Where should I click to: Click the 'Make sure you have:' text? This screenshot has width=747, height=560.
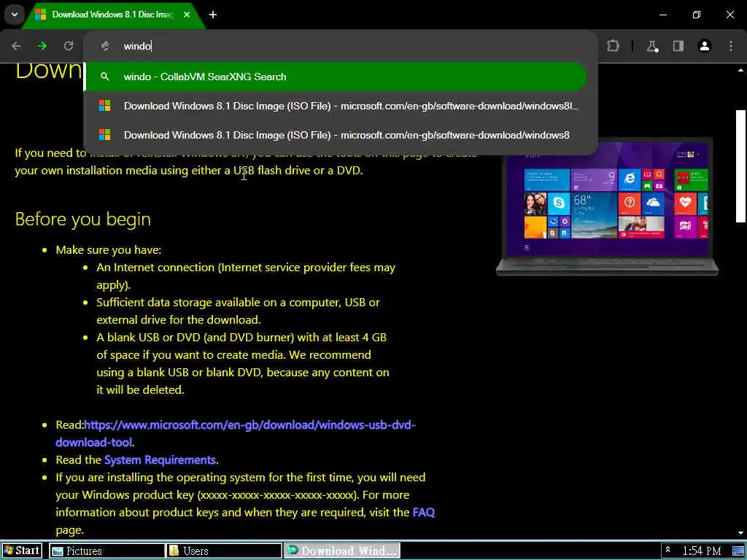pyautogui.click(x=109, y=250)
